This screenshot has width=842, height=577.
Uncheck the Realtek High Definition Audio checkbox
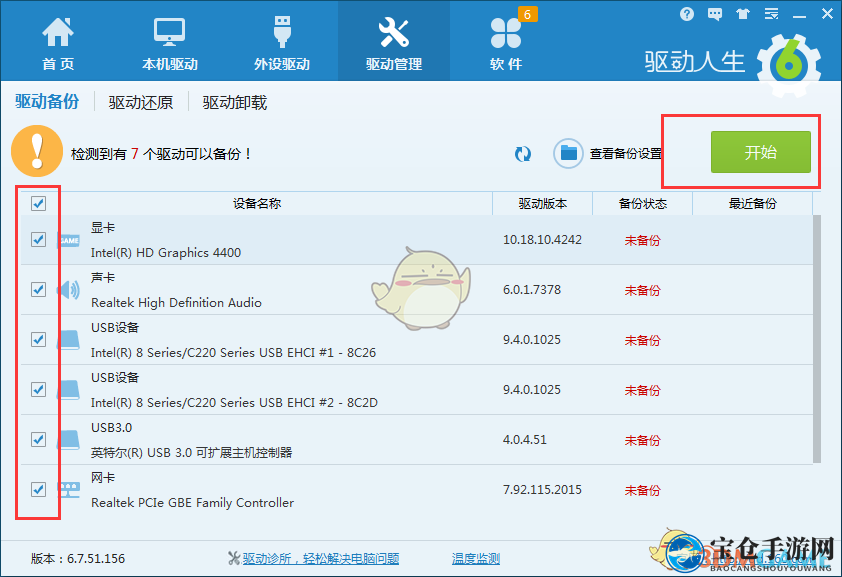point(38,289)
